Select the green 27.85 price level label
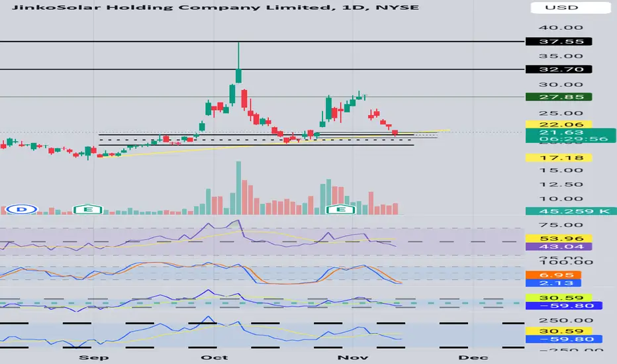 tap(558, 97)
